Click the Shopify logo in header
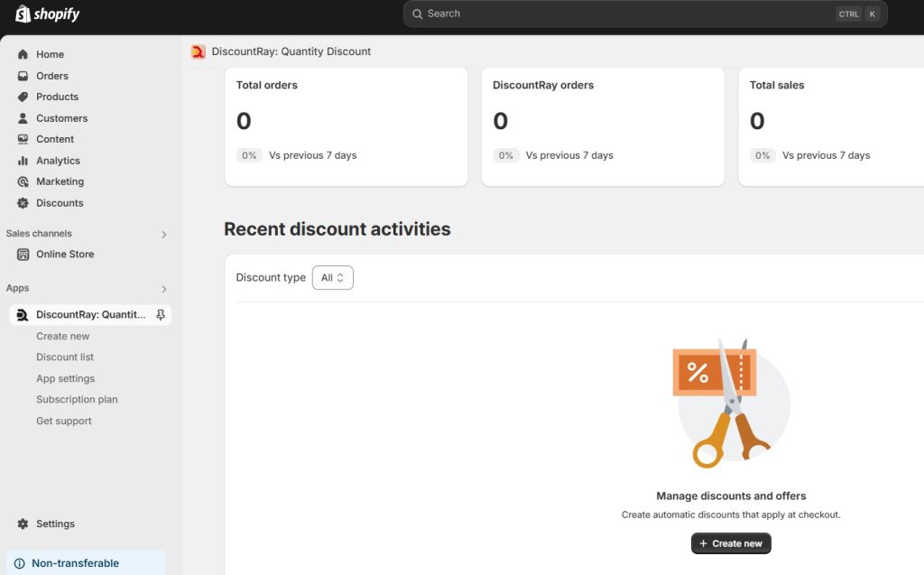 coord(48,14)
